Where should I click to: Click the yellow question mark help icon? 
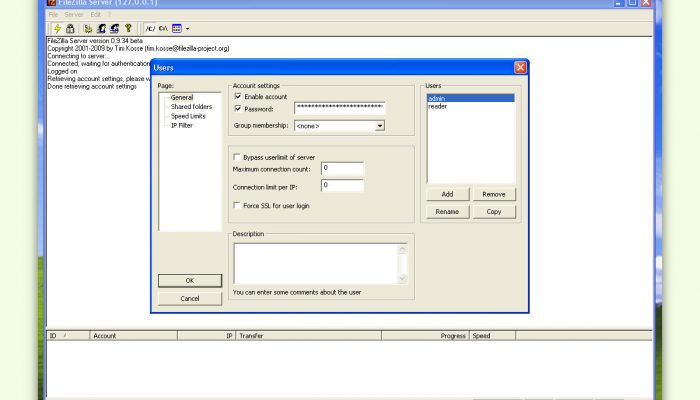tap(128, 29)
